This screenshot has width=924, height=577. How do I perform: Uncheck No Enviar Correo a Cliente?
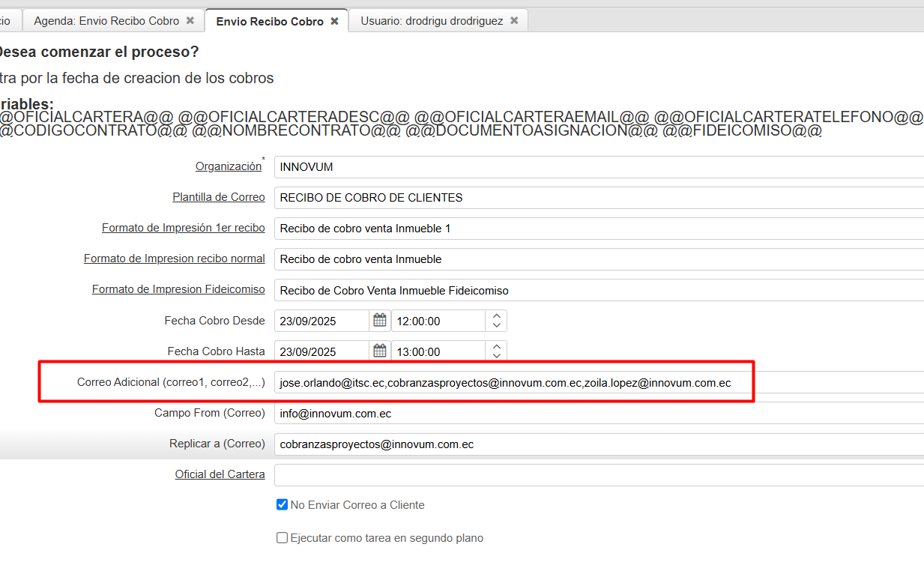tap(283, 505)
